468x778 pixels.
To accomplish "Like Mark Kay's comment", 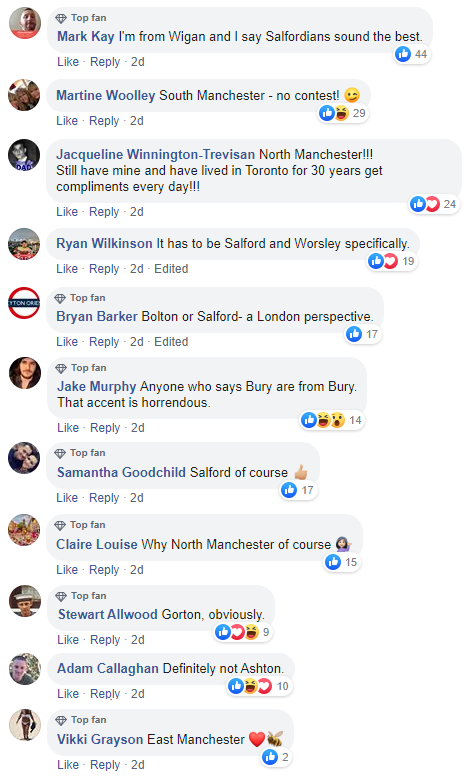I will click(68, 62).
